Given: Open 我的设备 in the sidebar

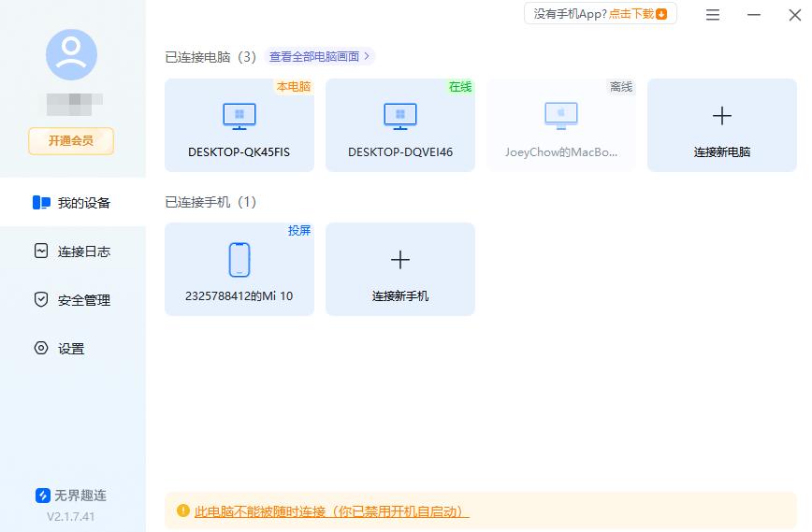Looking at the screenshot, I should click(x=73, y=202).
